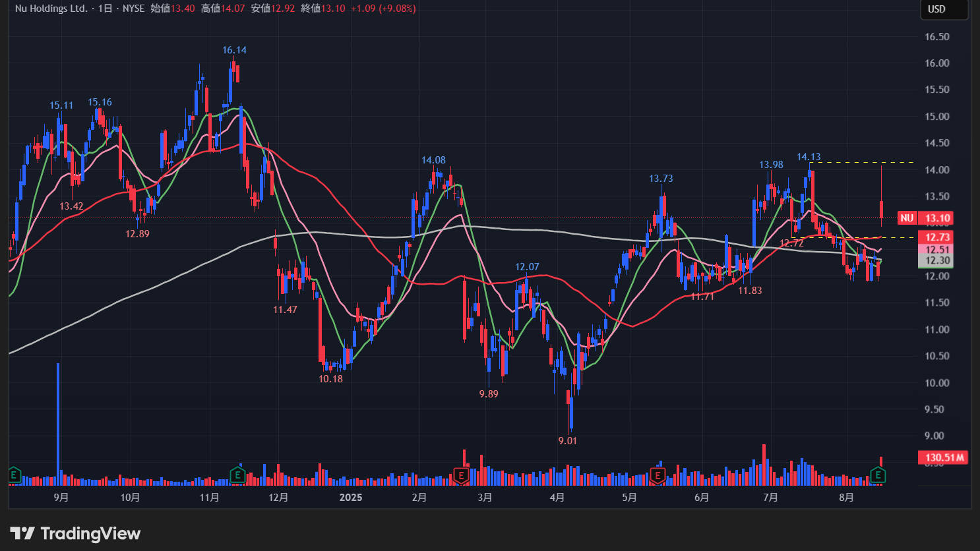Click the 11.83 low annotation
This screenshot has width=980, height=551.
tap(750, 291)
